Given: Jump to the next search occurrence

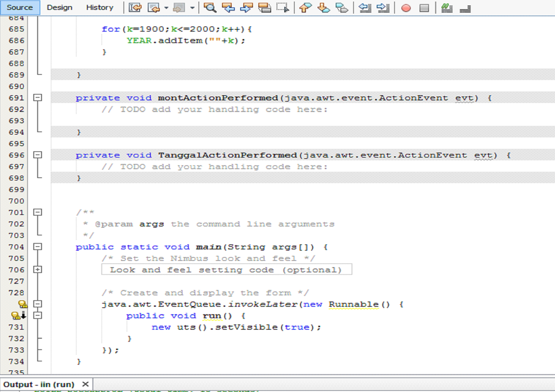Looking at the screenshot, I should click(246, 7).
